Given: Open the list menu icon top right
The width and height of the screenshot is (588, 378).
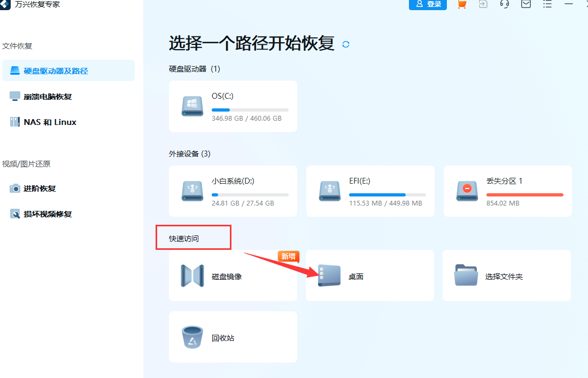Looking at the screenshot, I should [547, 5].
